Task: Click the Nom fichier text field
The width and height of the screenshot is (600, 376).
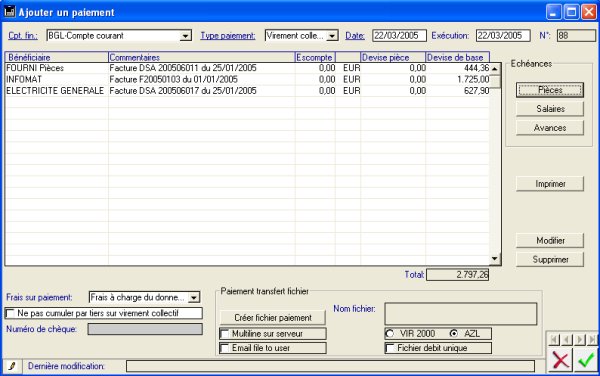Action: [x=461, y=314]
